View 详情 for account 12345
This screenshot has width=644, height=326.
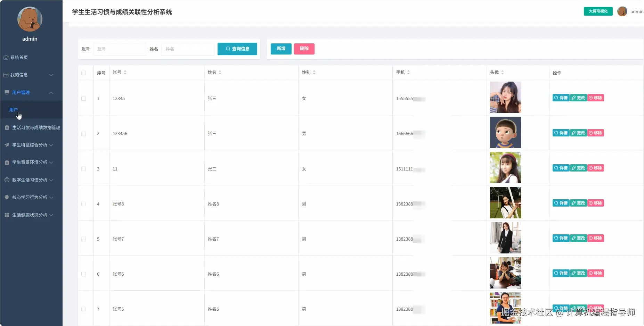[561, 98]
